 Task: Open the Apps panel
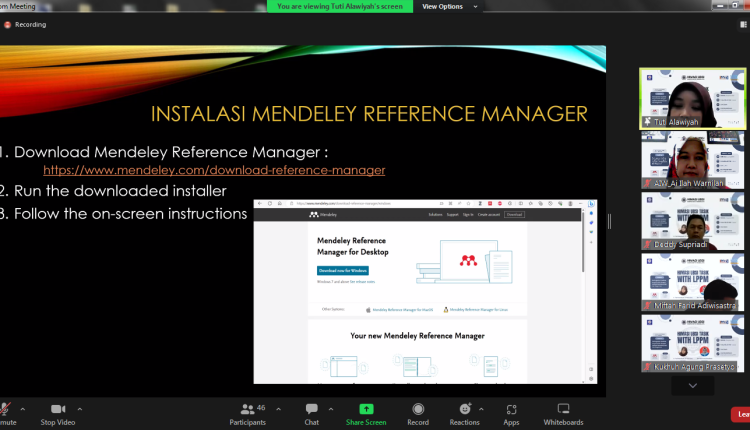point(511,414)
